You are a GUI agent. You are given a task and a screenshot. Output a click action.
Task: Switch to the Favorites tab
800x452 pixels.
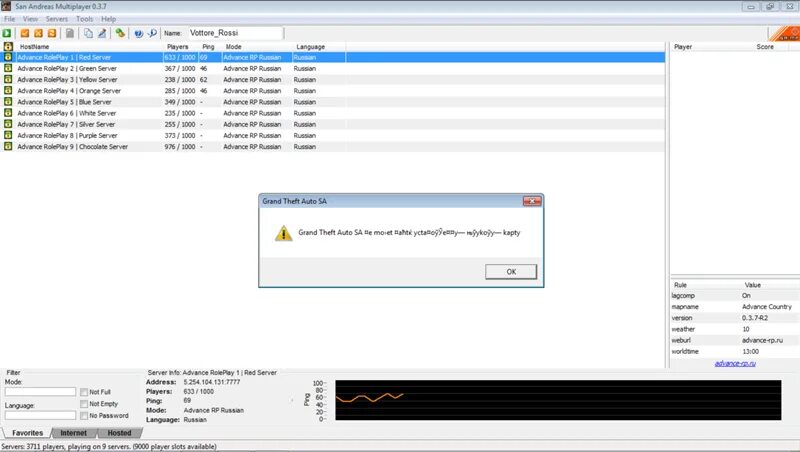(28, 433)
